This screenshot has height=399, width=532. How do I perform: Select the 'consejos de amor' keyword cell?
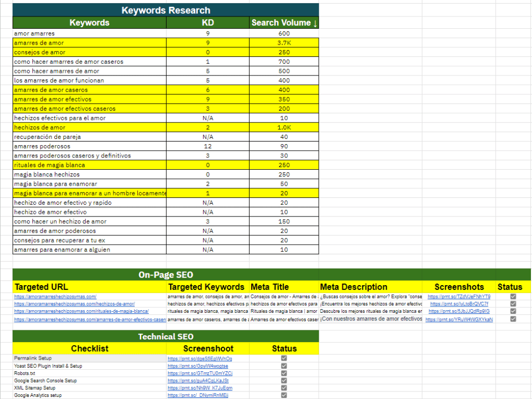click(x=89, y=52)
